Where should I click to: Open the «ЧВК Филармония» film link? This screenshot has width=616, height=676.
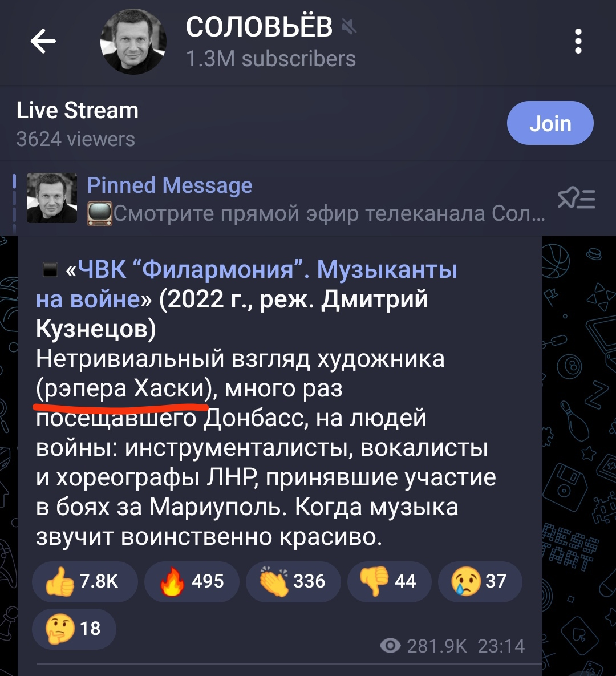click(246, 284)
